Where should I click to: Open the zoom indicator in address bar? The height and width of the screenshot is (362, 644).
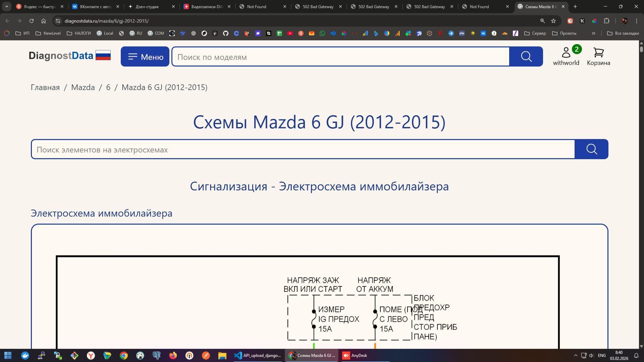(x=542, y=21)
